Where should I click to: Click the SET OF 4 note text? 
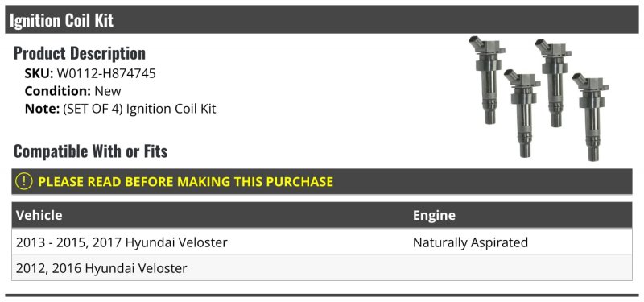138,109
